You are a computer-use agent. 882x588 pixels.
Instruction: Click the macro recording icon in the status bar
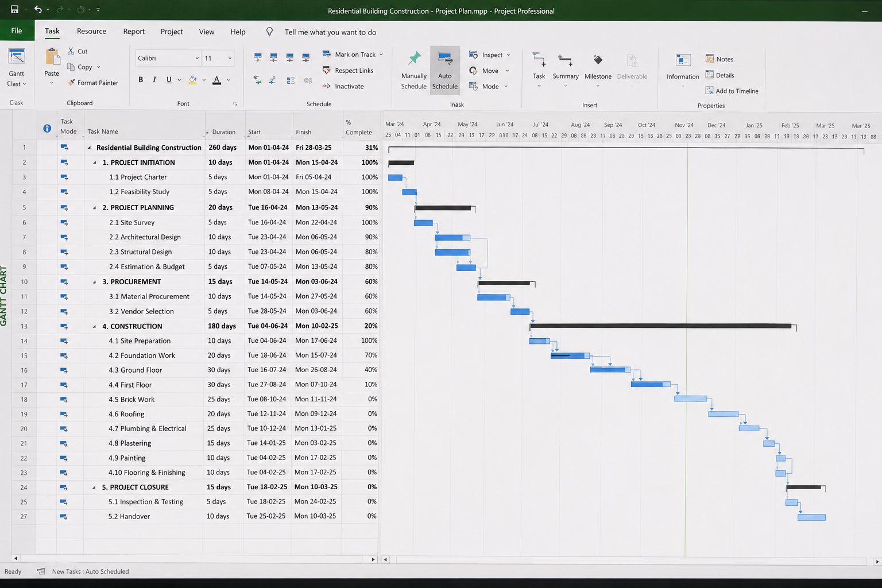click(41, 571)
